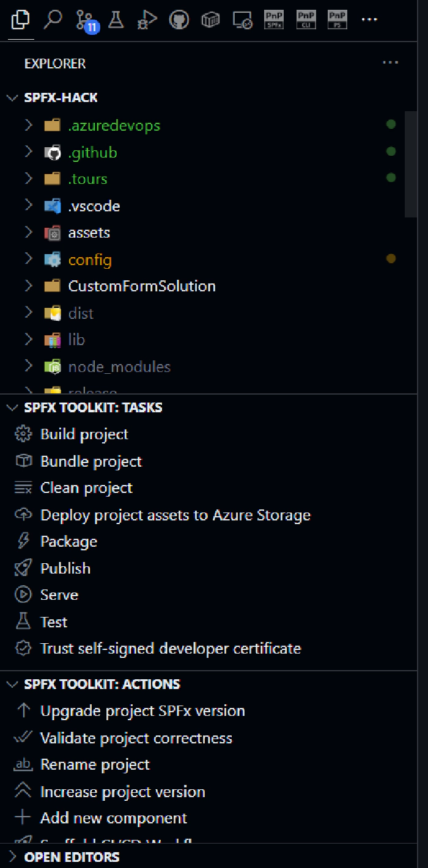Show additional views with top-bar ellipsis
This screenshot has height=868, width=428.
click(x=369, y=20)
